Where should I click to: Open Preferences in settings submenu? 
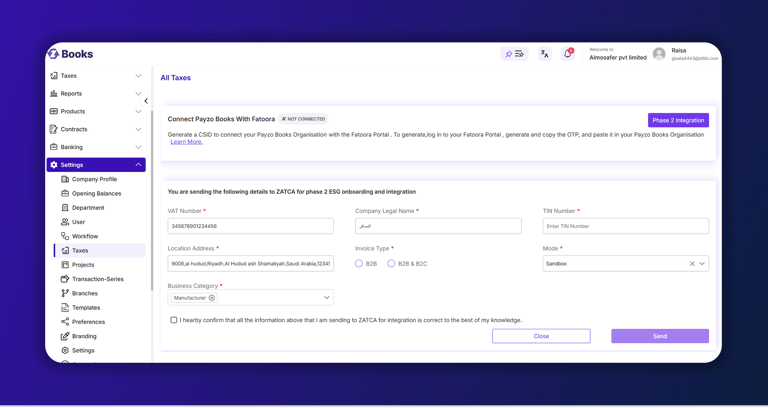tap(89, 322)
